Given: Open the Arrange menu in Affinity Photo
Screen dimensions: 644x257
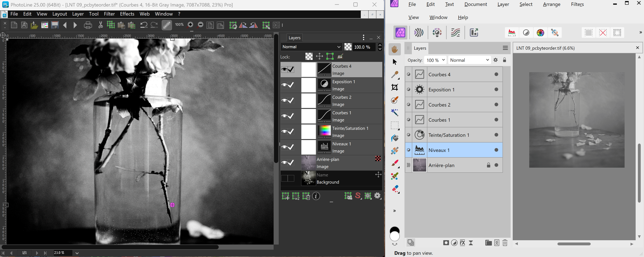Looking at the screenshot, I should pyautogui.click(x=552, y=4).
